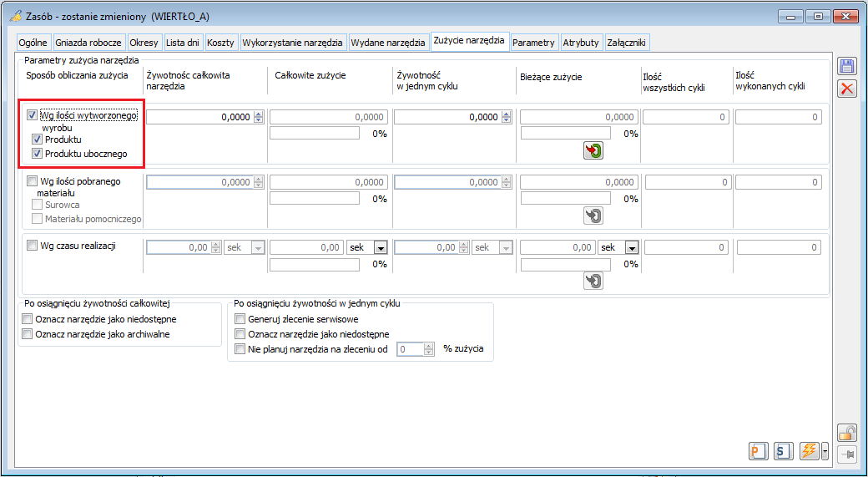This screenshot has width=868, height=477.
Task: Enable Wg ilości pobranego materiału checkbox
Action: point(32,180)
